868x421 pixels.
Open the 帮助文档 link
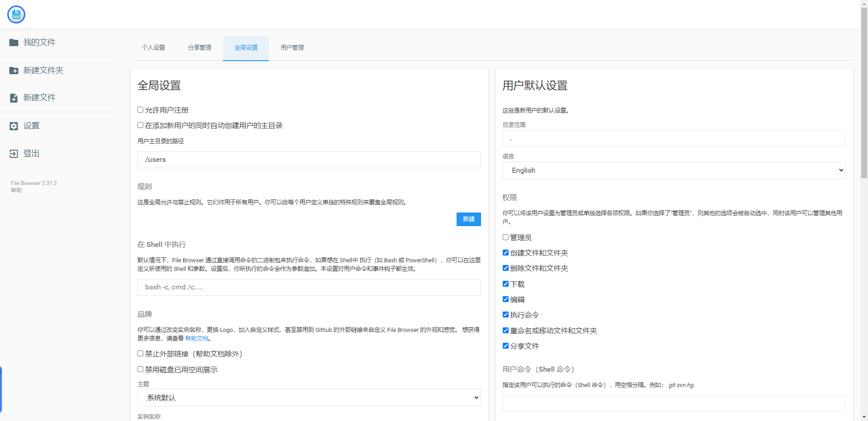pos(197,338)
